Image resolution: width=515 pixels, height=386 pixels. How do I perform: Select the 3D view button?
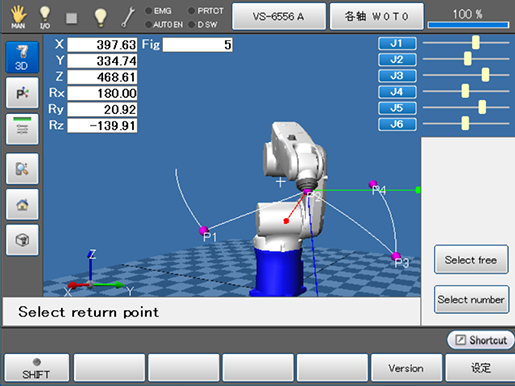(x=22, y=57)
